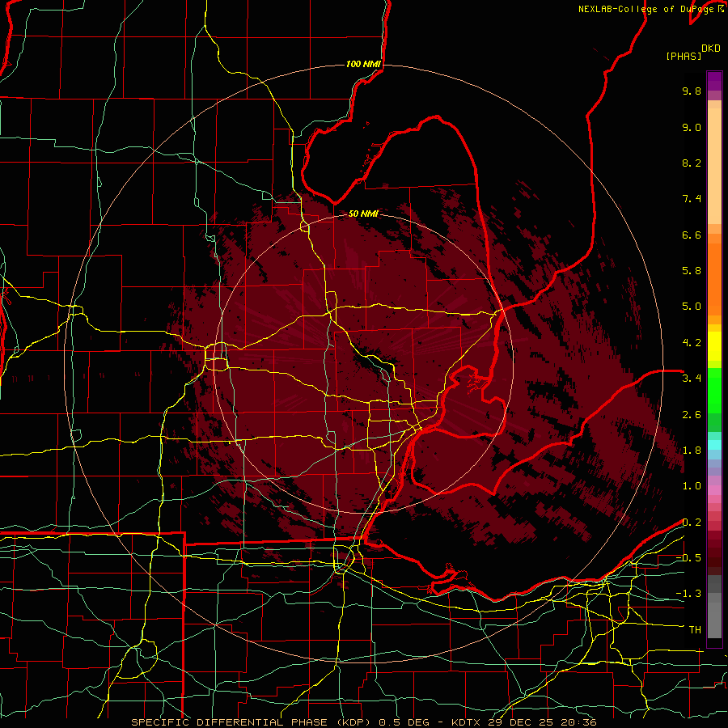This screenshot has height=728, width=728.
Task: Click the KDTX 29 DEC 25 20:36 timestamp
Action: point(524,722)
